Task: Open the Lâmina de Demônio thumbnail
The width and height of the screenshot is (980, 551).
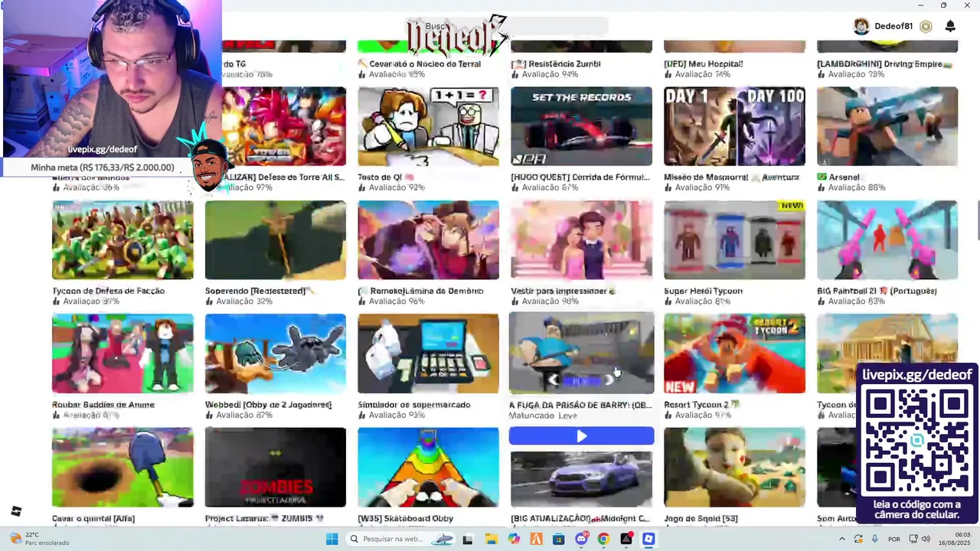Action: tap(428, 240)
